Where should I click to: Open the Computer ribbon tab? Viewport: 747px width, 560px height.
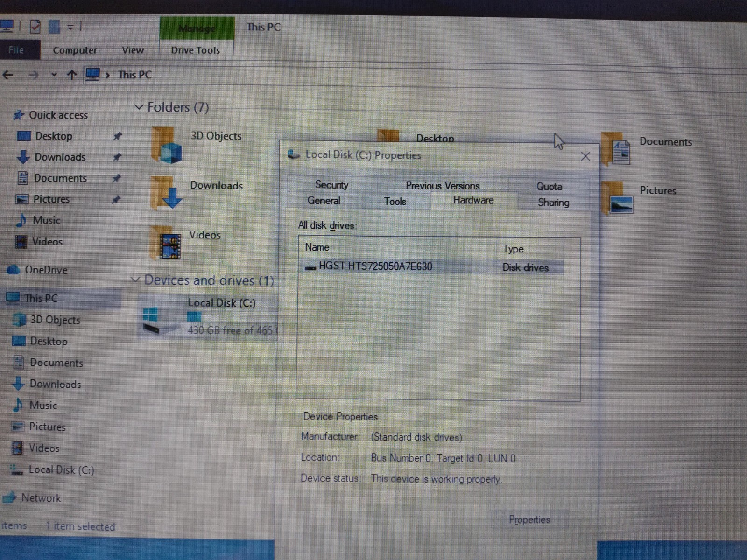75,50
